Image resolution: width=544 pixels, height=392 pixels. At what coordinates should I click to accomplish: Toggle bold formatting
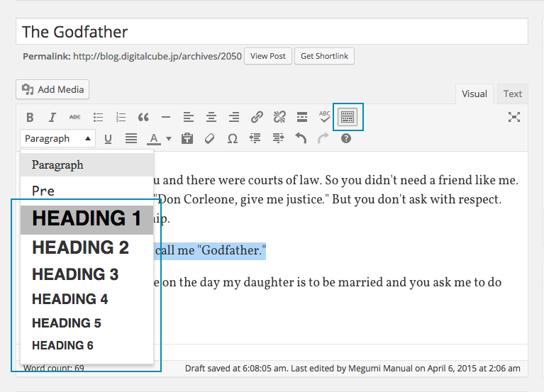pos(30,117)
